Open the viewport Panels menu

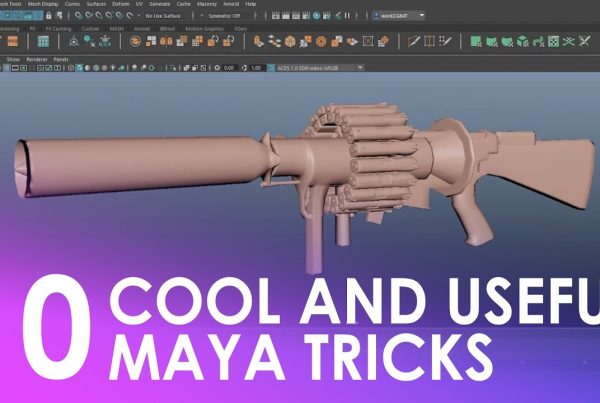tap(61, 59)
